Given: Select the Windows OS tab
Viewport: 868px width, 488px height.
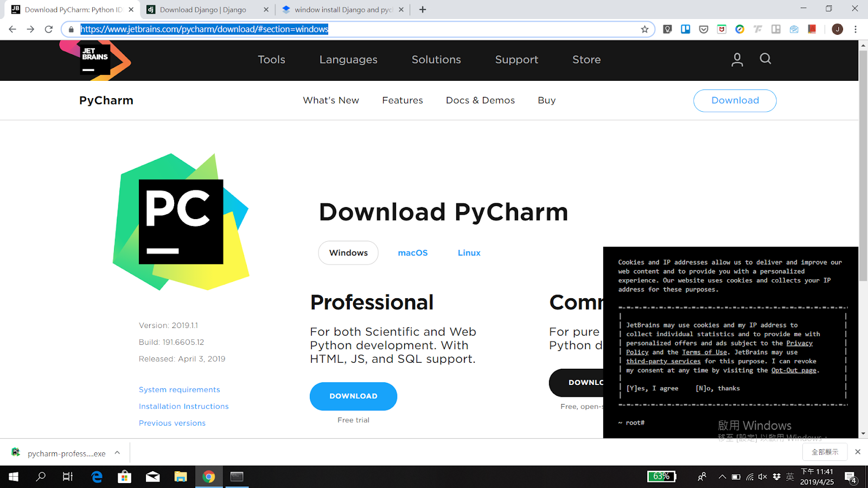Looking at the screenshot, I should click(348, 253).
